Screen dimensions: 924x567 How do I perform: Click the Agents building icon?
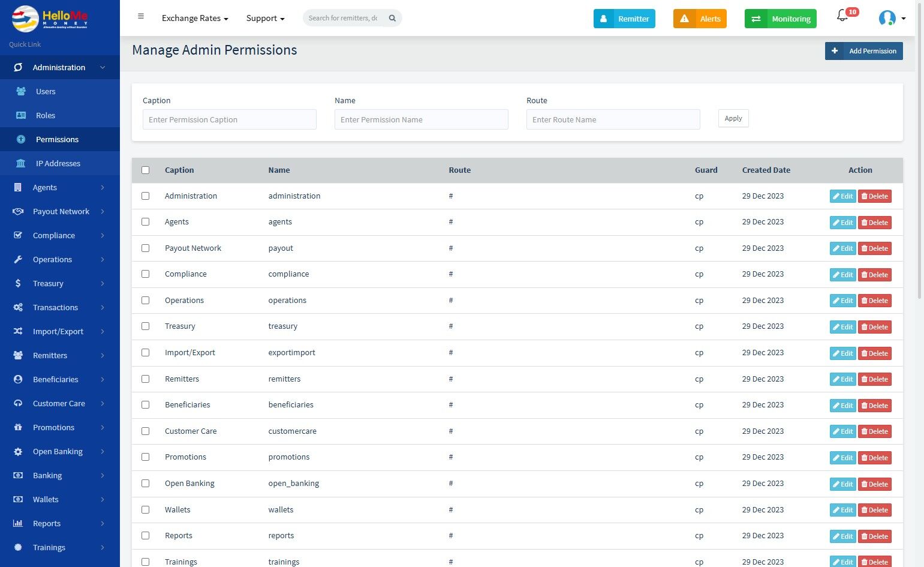pos(18,187)
